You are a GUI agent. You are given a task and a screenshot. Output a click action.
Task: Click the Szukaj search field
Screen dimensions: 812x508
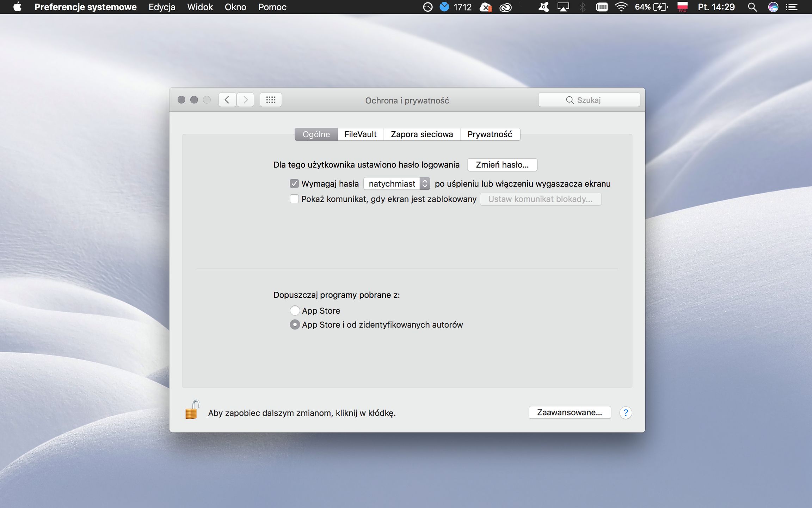click(589, 100)
